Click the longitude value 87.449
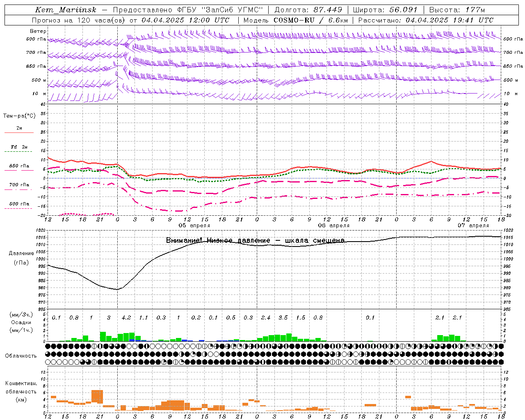 [x=328, y=10]
